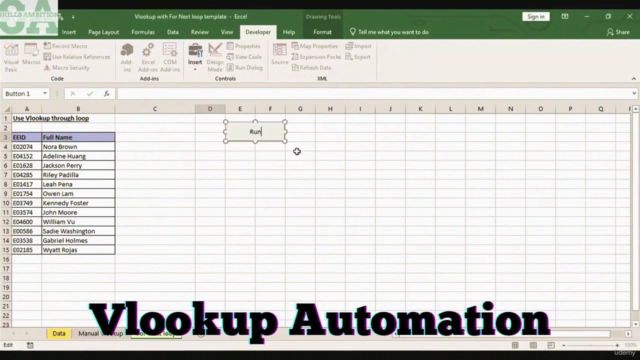
Task: Click Tell me what you want to do
Action: point(389,32)
